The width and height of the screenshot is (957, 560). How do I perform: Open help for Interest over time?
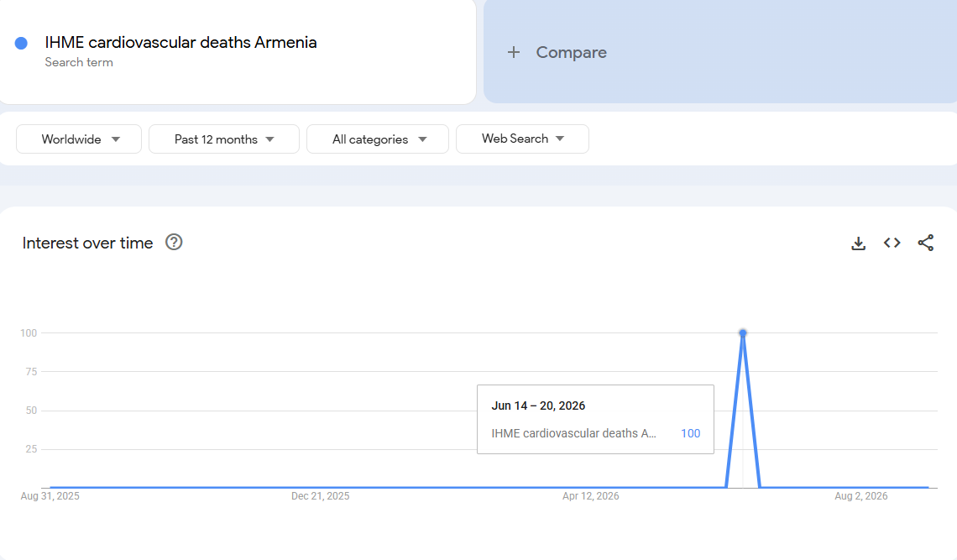click(x=174, y=243)
